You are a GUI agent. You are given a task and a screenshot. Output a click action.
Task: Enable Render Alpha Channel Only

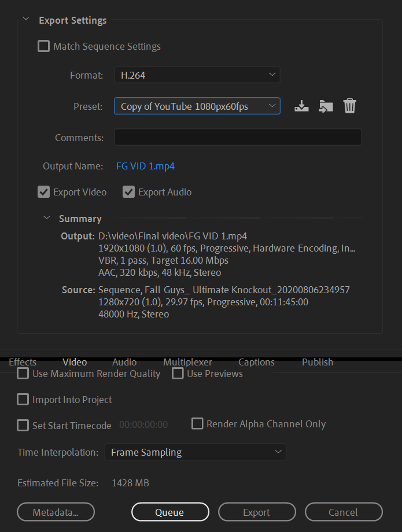pyautogui.click(x=197, y=423)
